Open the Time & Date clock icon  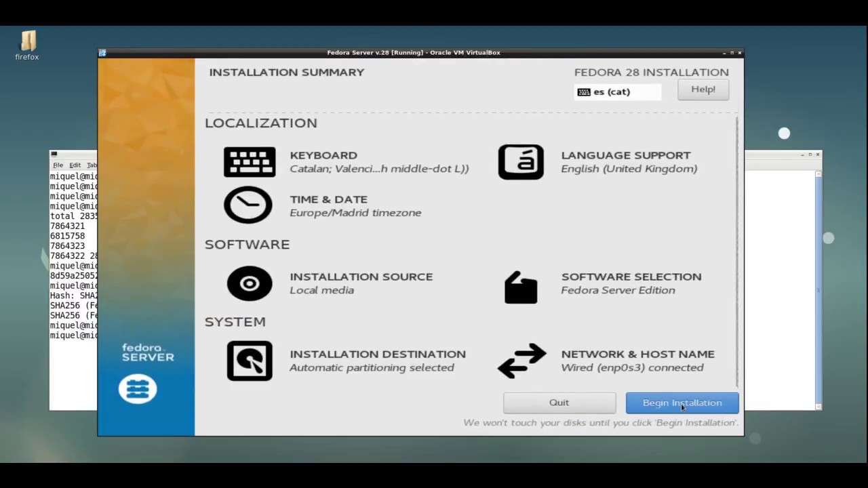coord(248,205)
